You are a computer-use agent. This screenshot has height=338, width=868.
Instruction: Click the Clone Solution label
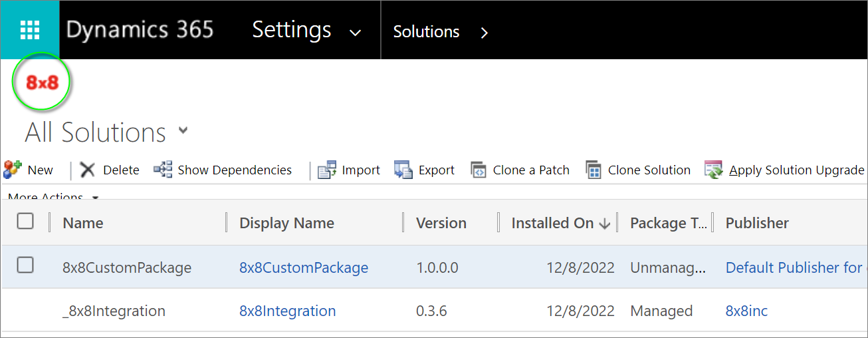coord(649,170)
